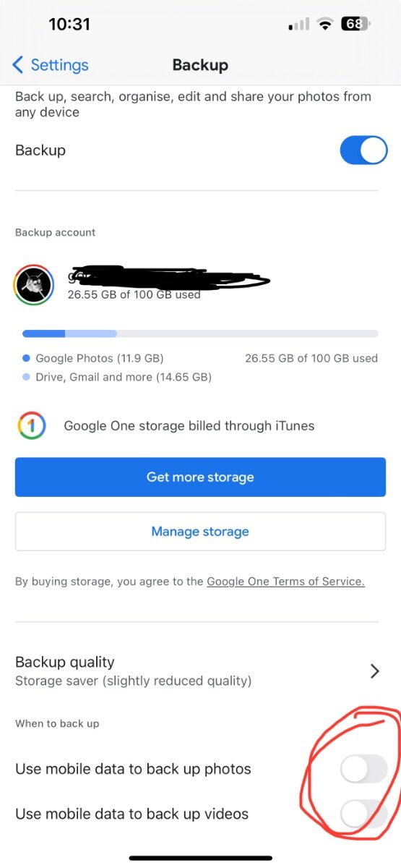Tap the clock showing 10:31
401x868 pixels.
69,24
